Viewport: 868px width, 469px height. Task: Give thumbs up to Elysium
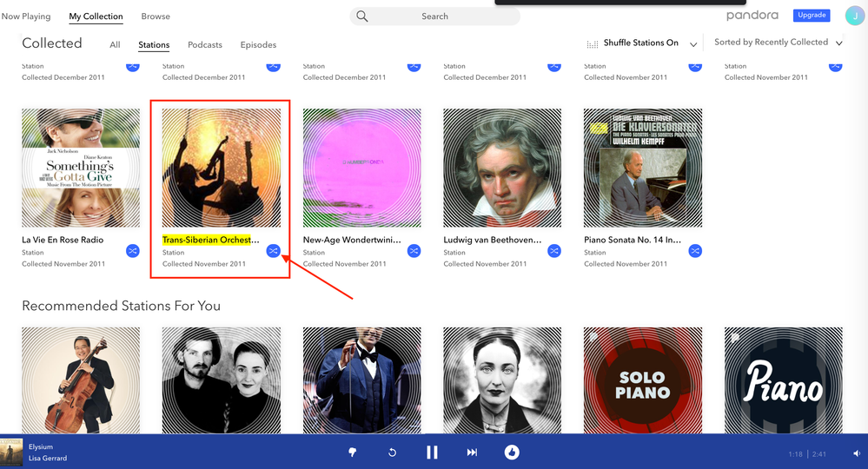[x=512, y=452]
